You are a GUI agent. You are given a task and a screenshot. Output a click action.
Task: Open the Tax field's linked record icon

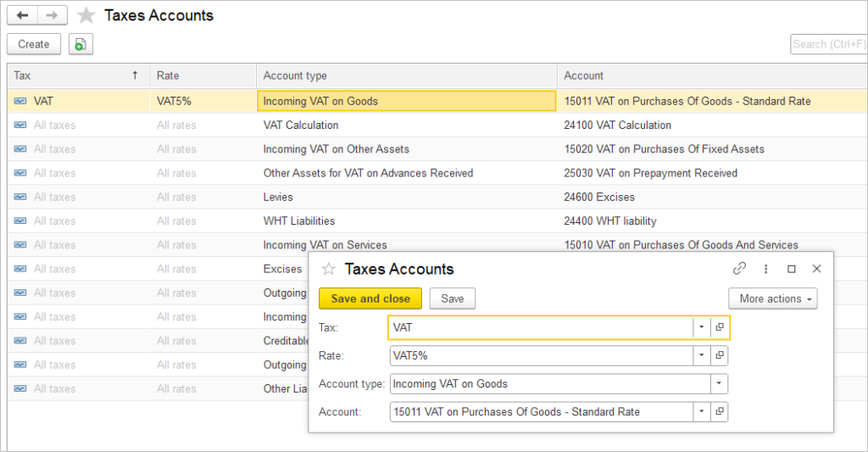719,327
